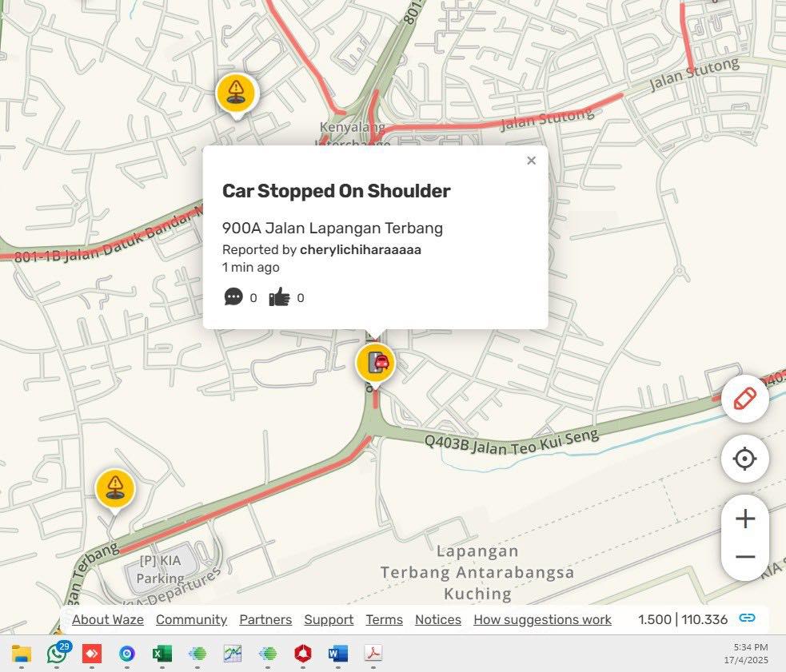
Task: Open the chart graph application in taskbar
Action: tap(233, 654)
